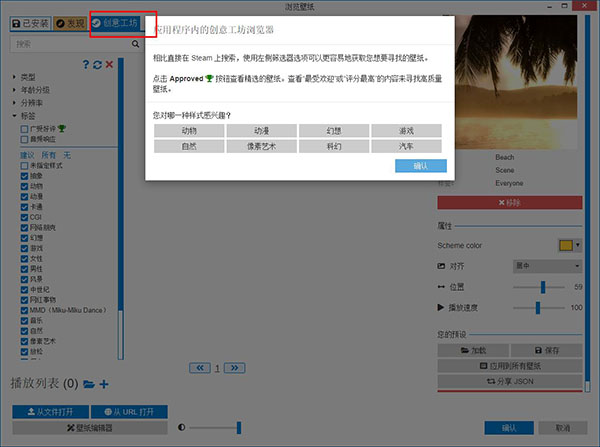
Task: Open the 对齐 alignment dropdown
Action: point(547,266)
